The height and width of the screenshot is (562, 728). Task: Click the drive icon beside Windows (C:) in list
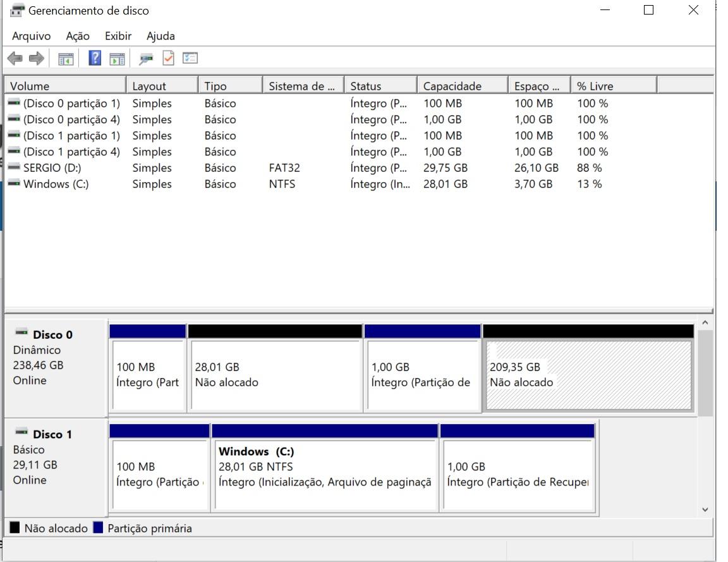tap(15, 183)
